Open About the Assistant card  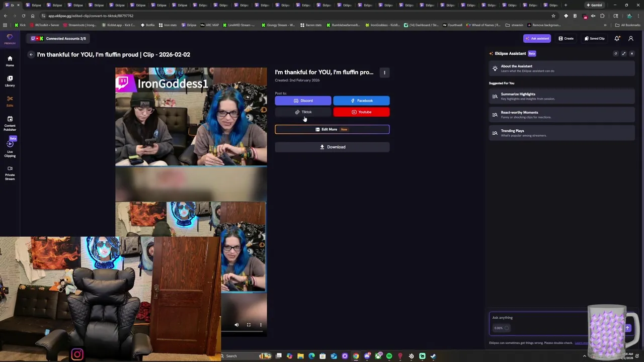click(x=561, y=68)
